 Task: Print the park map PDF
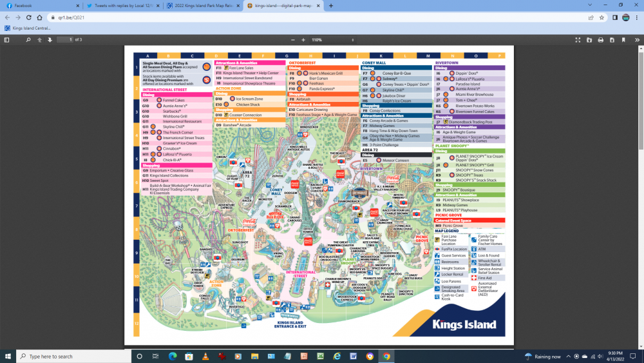(600, 40)
